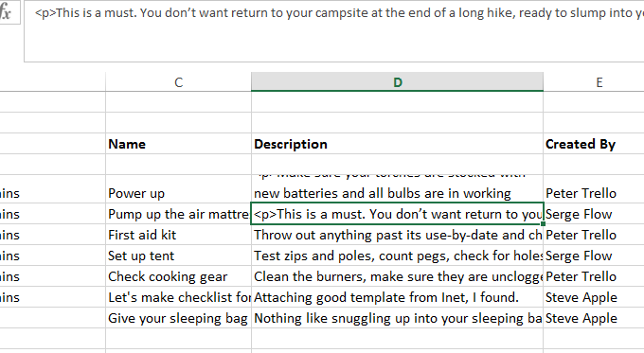Select column C header
644x353 pixels.
click(x=178, y=82)
